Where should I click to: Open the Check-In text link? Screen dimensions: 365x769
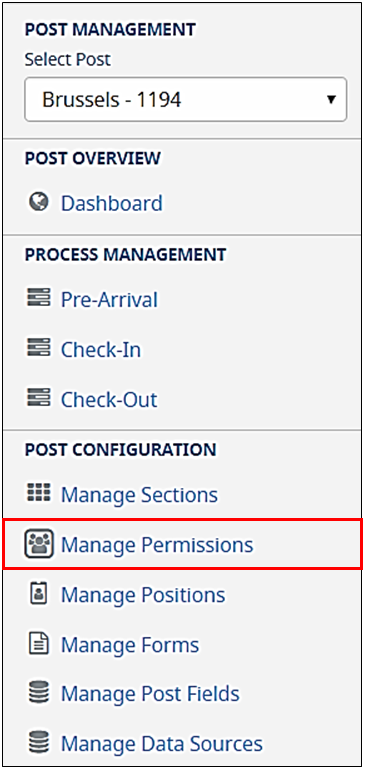coord(101,349)
